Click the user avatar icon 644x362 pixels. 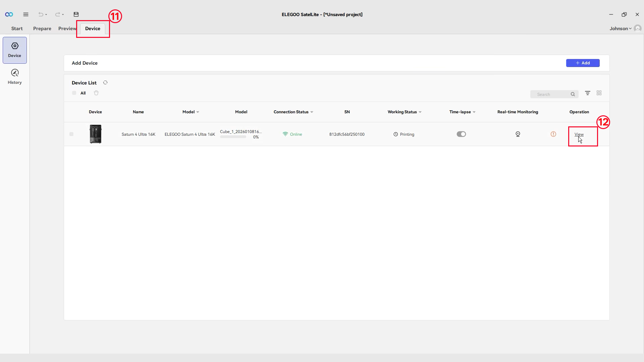pos(638,28)
